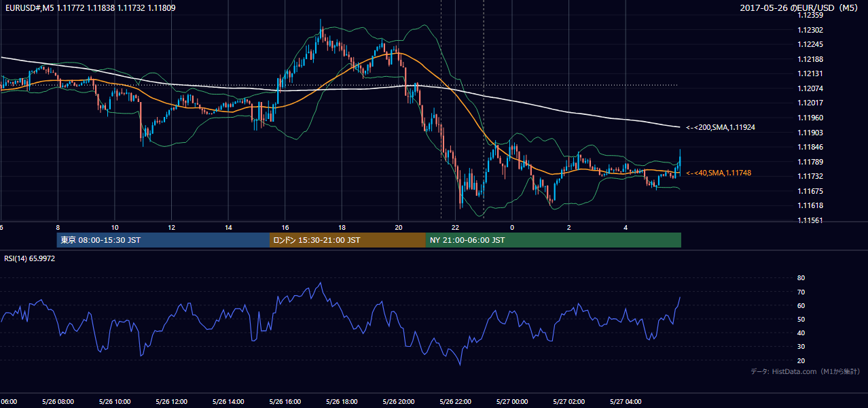The image size is (868, 408).
Task: Click the 5/26 16:00 date label
Action: coord(285,402)
